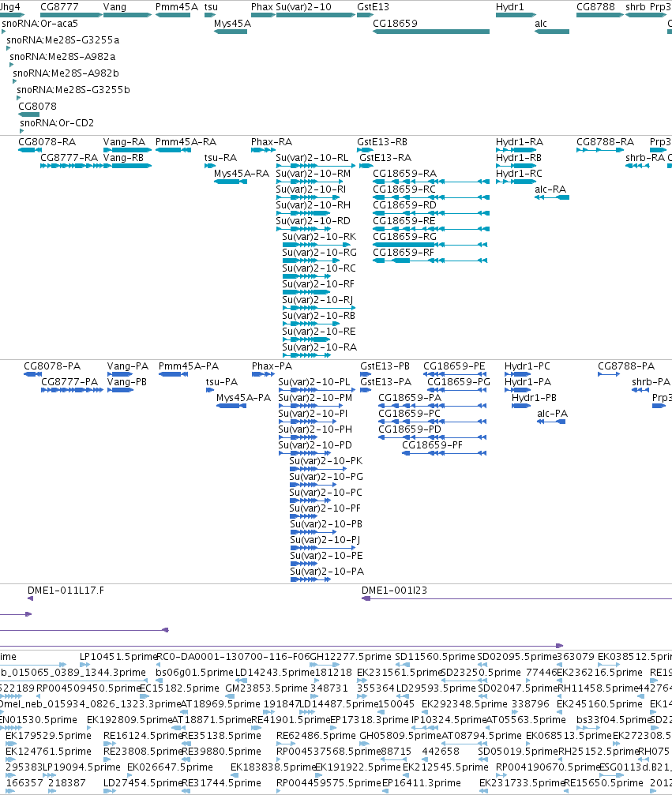
Task: Open the CG8788 gene label
Action: (595, 7)
